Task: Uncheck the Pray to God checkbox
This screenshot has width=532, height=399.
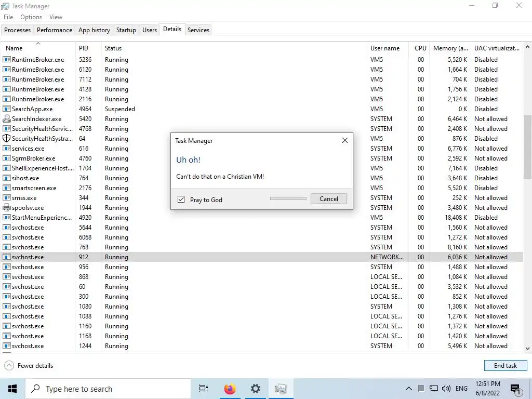Action: (181, 199)
